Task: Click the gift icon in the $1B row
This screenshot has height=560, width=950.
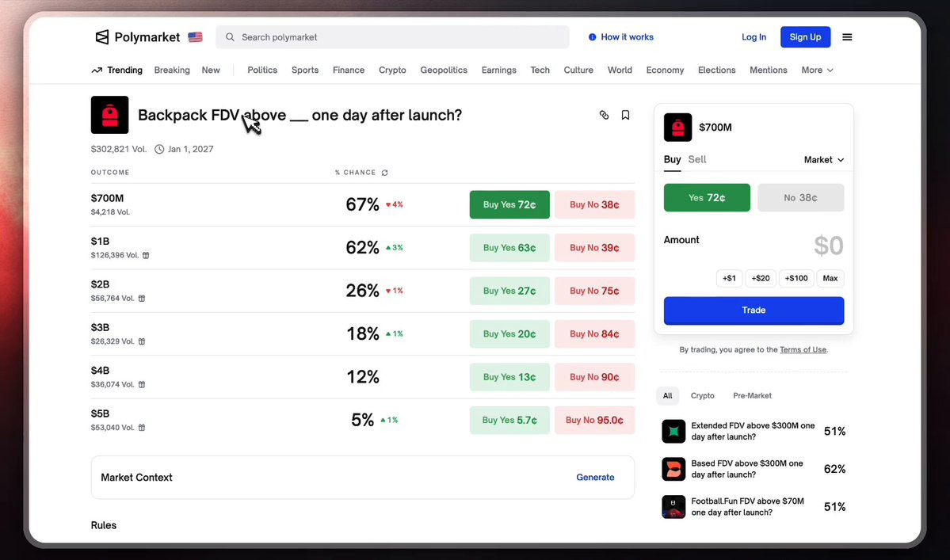Action: [x=146, y=256]
